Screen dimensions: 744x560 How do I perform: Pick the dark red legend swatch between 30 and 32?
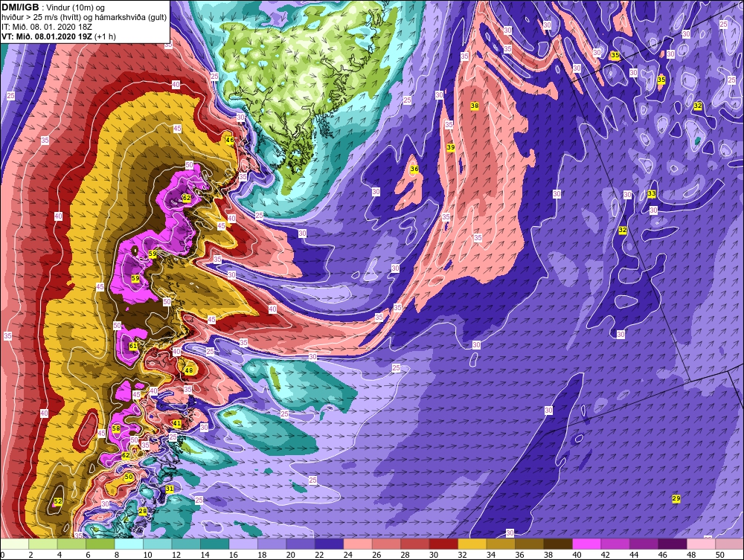[x=443, y=544]
